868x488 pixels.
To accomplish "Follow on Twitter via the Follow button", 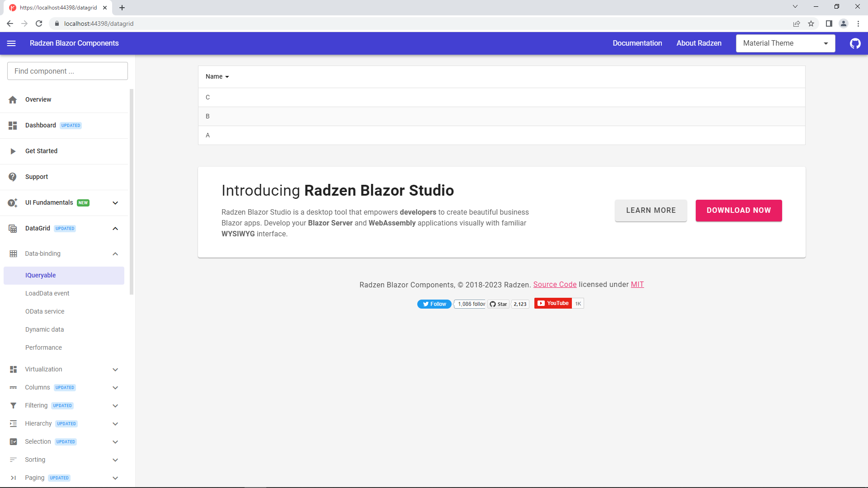I will click(434, 304).
